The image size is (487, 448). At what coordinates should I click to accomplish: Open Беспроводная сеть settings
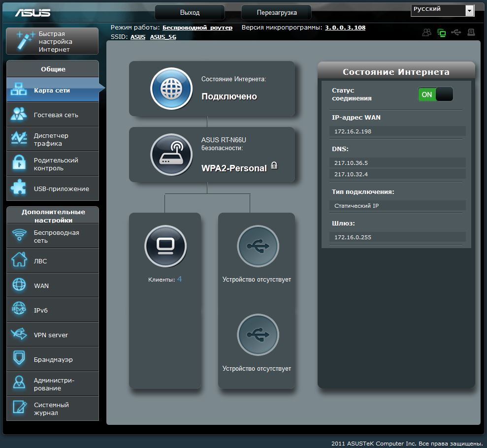click(53, 236)
